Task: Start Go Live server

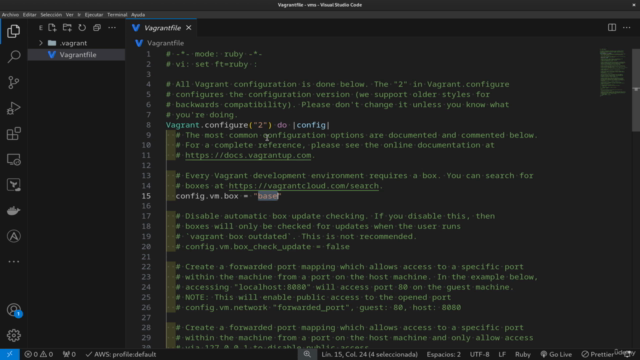Action: tap(556, 354)
